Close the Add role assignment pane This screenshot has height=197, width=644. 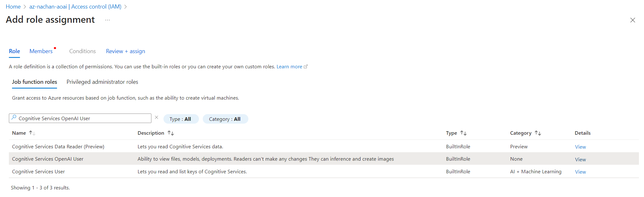pyautogui.click(x=633, y=20)
